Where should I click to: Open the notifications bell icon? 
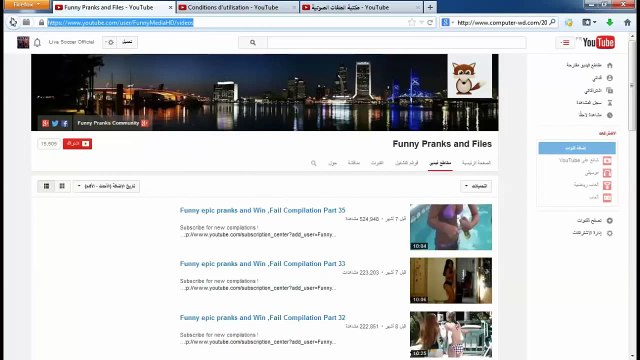pos(37,42)
